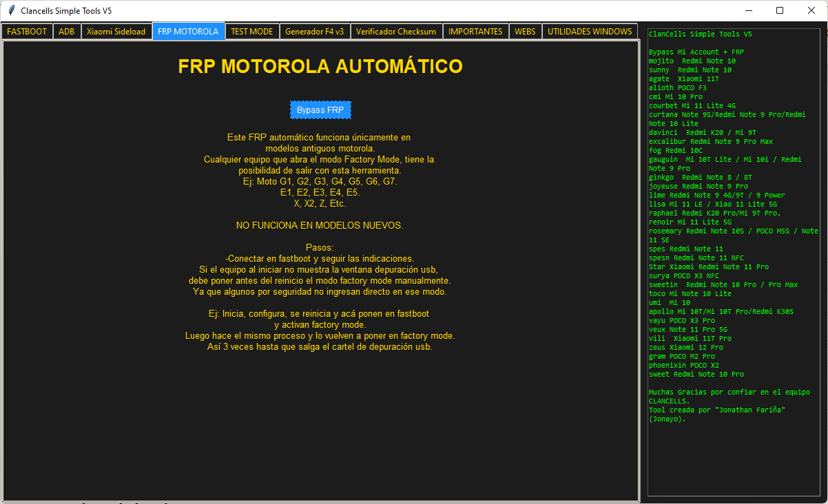Click the 'Bypass Mi Account + FRP' log line
The height and width of the screenshot is (504, 828).
696,52
